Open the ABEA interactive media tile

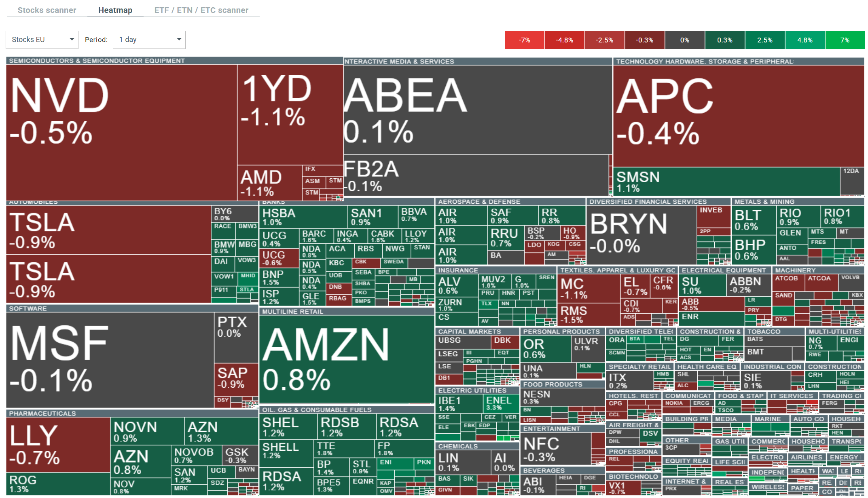pyautogui.click(x=477, y=109)
